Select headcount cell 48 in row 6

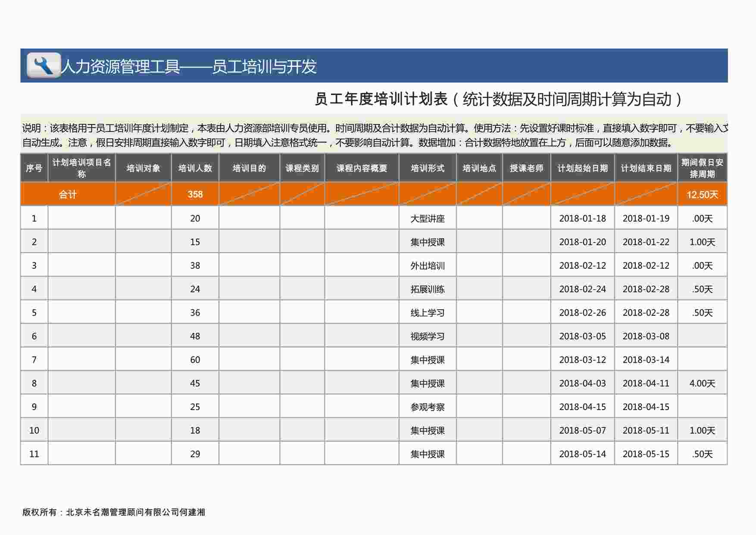pyautogui.click(x=195, y=336)
